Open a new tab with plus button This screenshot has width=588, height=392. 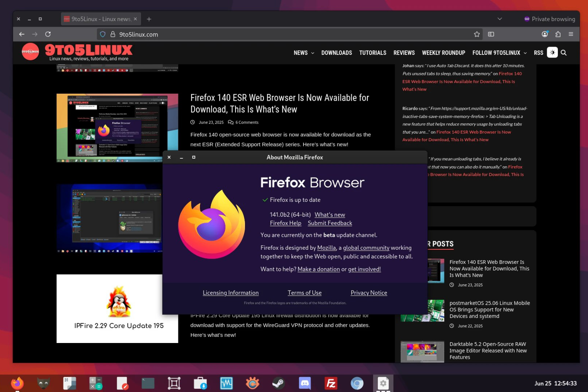click(149, 19)
